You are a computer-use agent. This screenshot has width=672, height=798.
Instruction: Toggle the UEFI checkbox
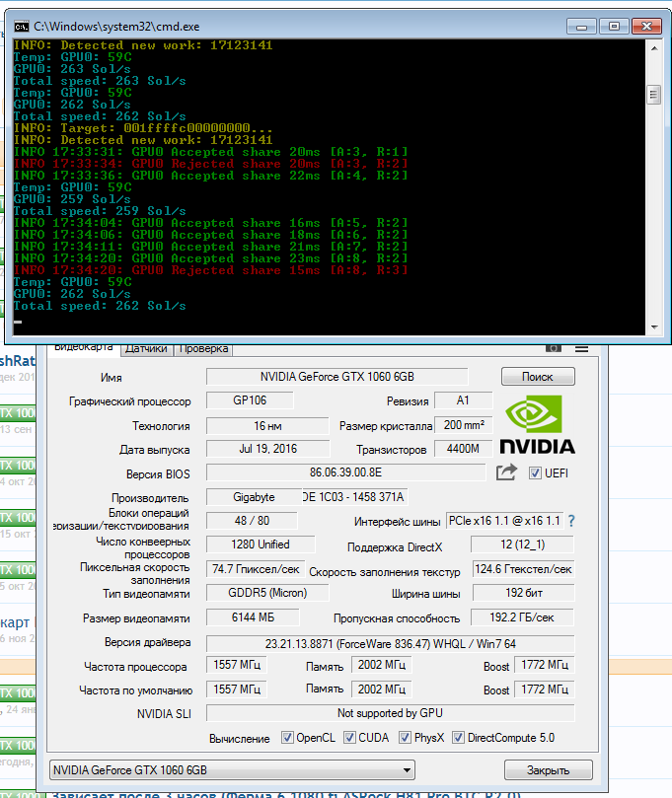click(535, 472)
